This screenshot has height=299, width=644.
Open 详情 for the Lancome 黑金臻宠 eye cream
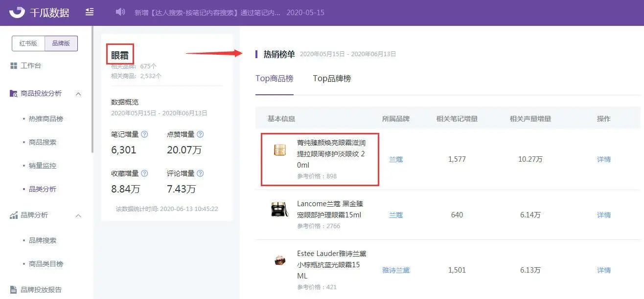click(x=604, y=215)
